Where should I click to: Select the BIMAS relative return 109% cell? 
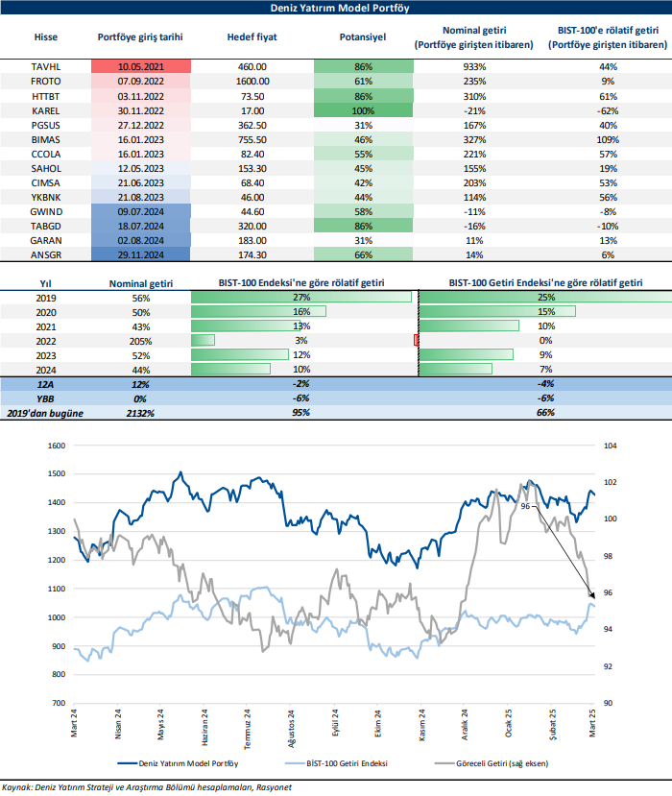click(607, 140)
